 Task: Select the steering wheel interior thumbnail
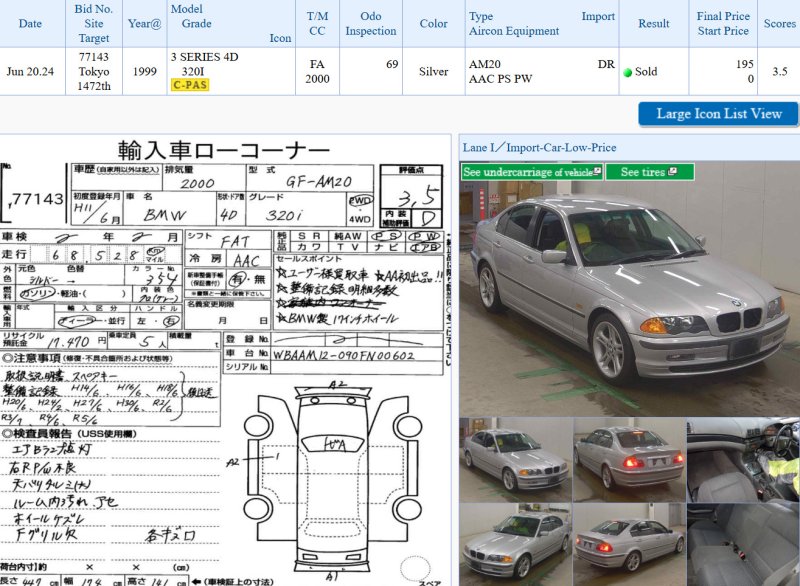coord(743,460)
